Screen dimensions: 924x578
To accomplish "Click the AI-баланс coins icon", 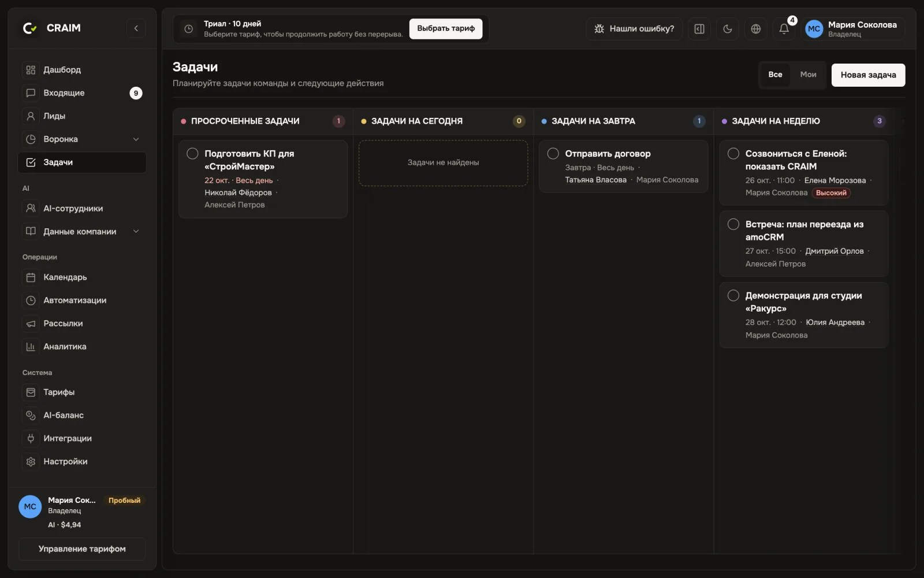I will click(31, 416).
